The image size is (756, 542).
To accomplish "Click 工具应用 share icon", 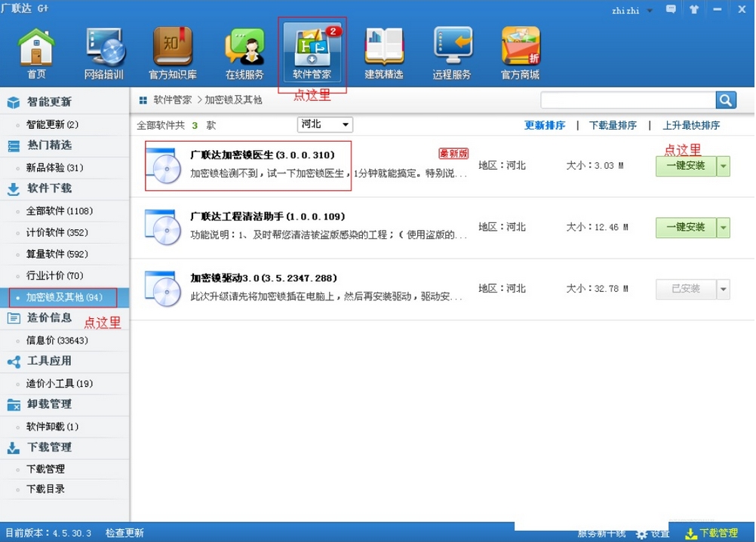I will coord(14,361).
